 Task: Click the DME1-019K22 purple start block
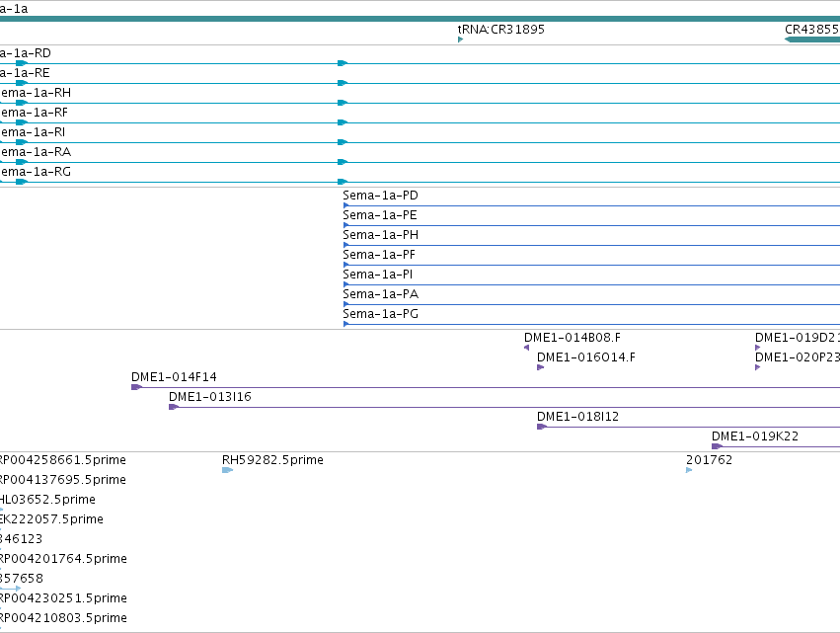point(718,446)
